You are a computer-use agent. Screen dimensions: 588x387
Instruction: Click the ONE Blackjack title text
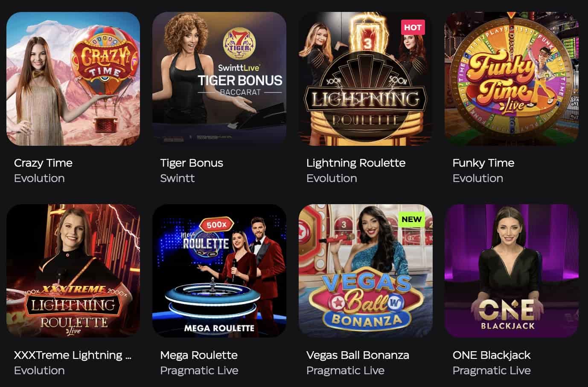pos(492,355)
